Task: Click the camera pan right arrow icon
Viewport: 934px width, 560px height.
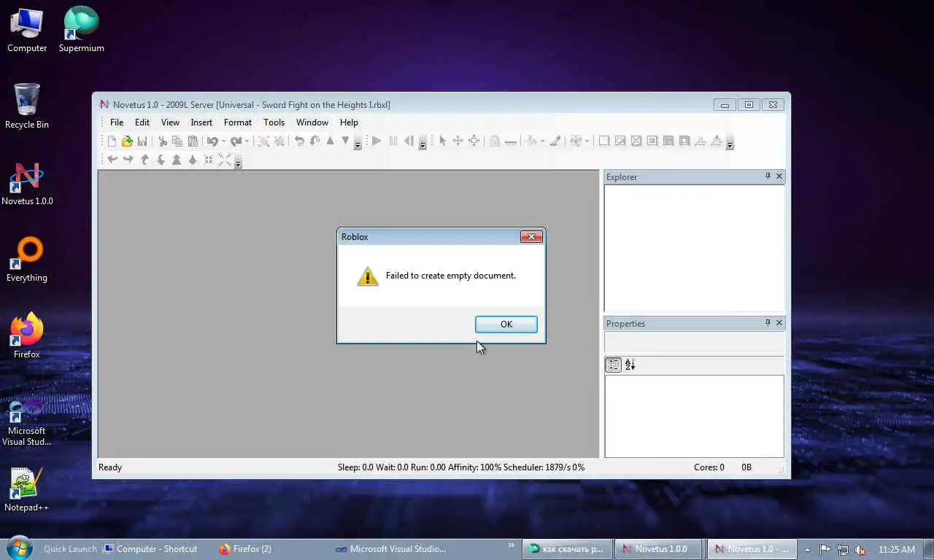Action: coord(128,160)
